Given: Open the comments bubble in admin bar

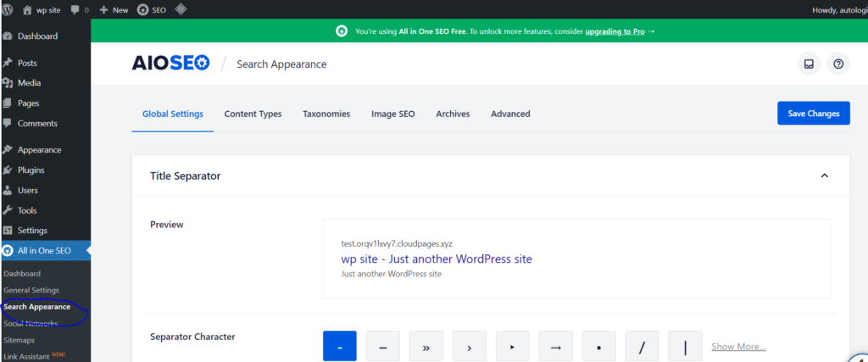Looking at the screenshot, I should (80, 9).
